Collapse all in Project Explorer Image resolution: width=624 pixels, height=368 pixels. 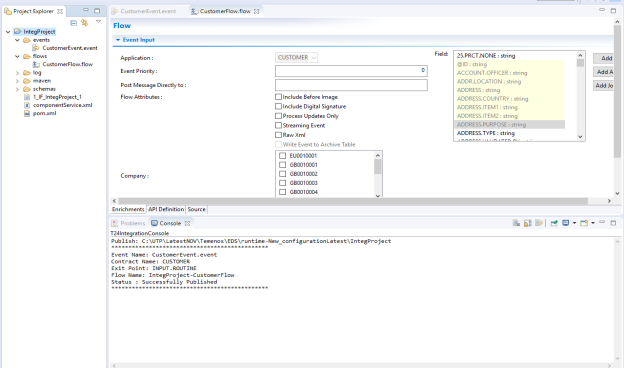click(73, 23)
